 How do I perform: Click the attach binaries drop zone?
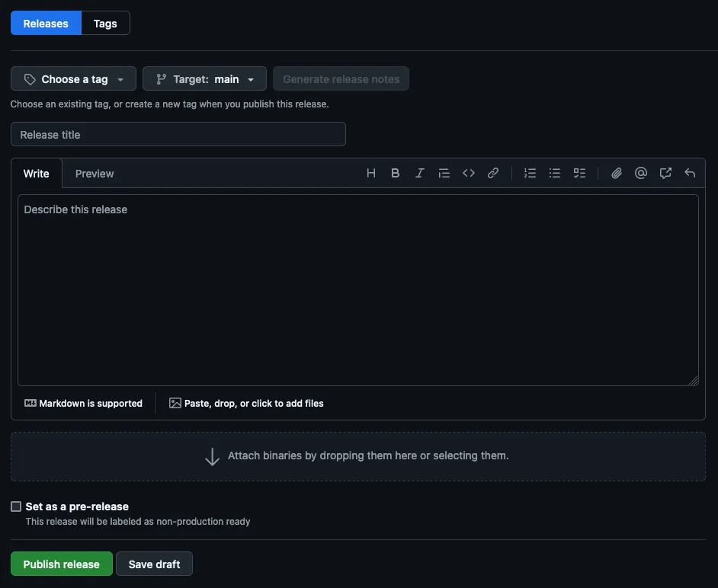coord(358,456)
